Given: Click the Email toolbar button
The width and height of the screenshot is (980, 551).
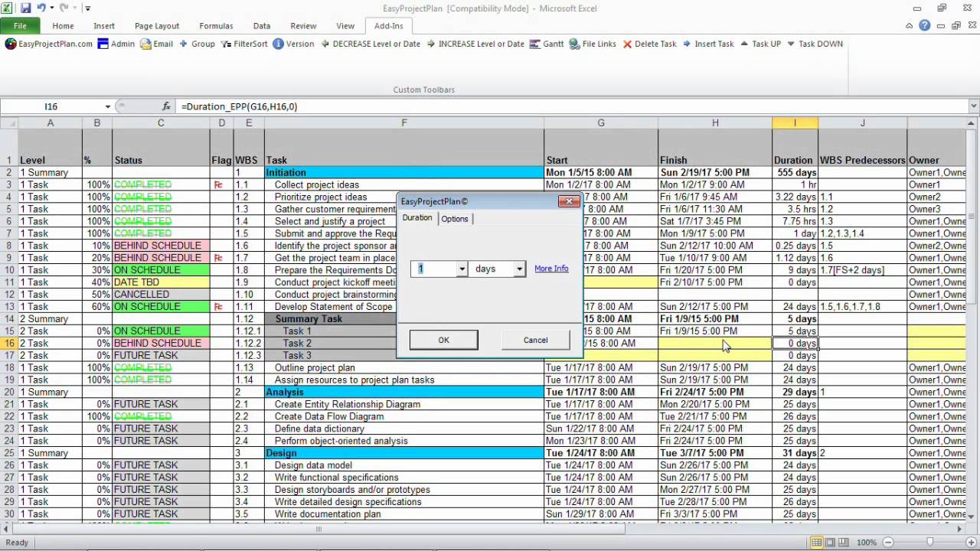Looking at the screenshot, I should pyautogui.click(x=157, y=44).
